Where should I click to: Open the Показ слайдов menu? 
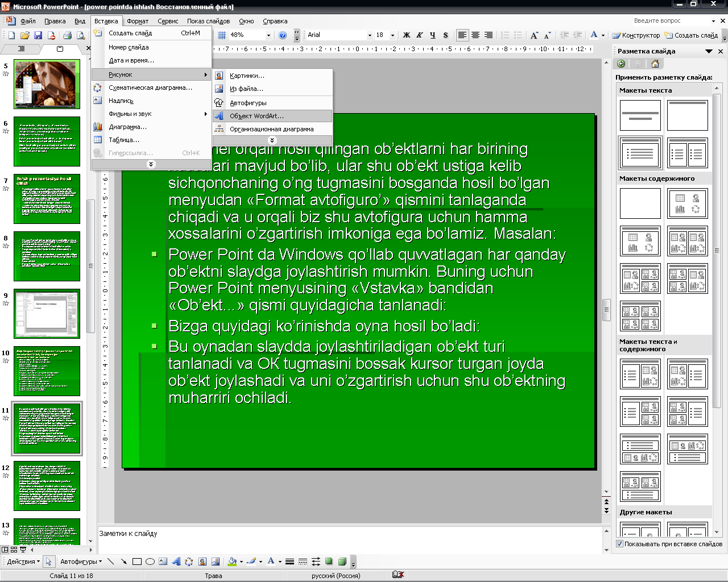pyautogui.click(x=208, y=21)
